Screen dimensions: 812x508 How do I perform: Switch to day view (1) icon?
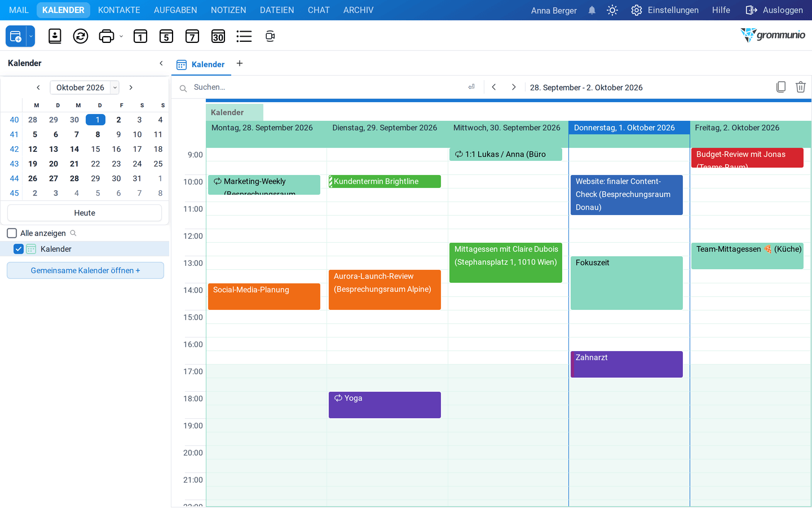pyautogui.click(x=140, y=37)
